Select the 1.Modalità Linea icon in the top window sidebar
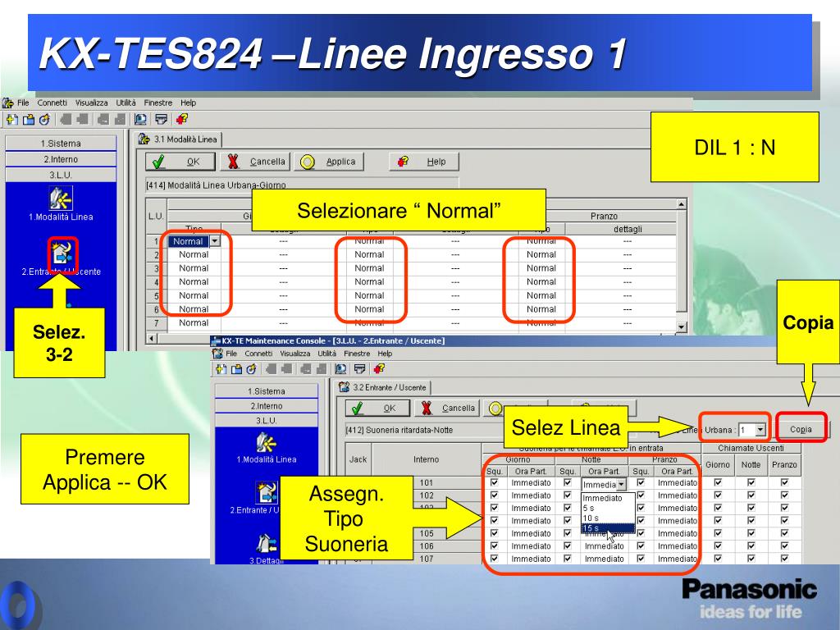This screenshot has height=630, width=840. (x=61, y=199)
